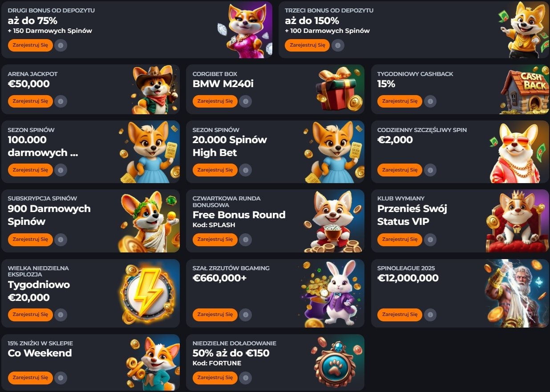Click Zarejestruj Się under Corgibet Box BMW M240i

(x=215, y=101)
